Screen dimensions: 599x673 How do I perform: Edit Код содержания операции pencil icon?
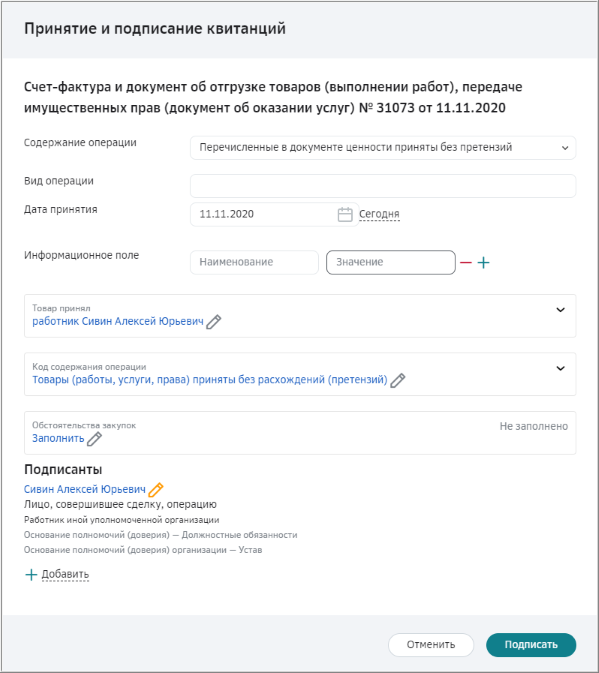(398, 380)
